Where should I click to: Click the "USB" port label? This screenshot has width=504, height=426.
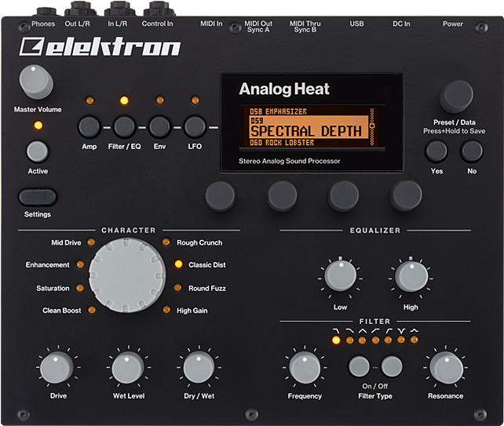356,24
